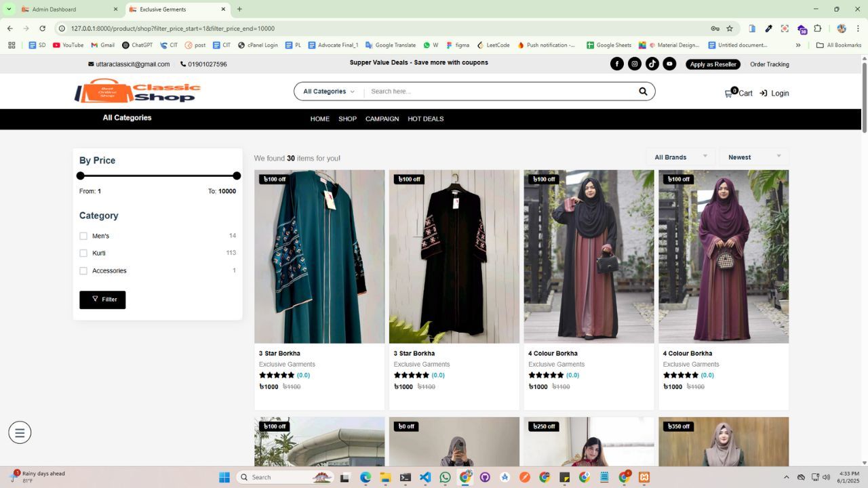Open XAMPP from the taskbar
The height and width of the screenshot is (488, 868).
click(x=644, y=477)
